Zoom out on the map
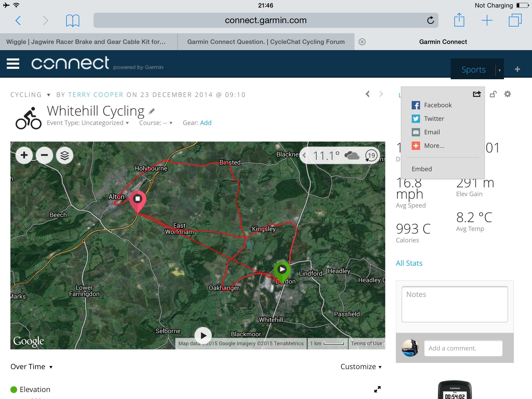The width and height of the screenshot is (532, 399). click(44, 155)
